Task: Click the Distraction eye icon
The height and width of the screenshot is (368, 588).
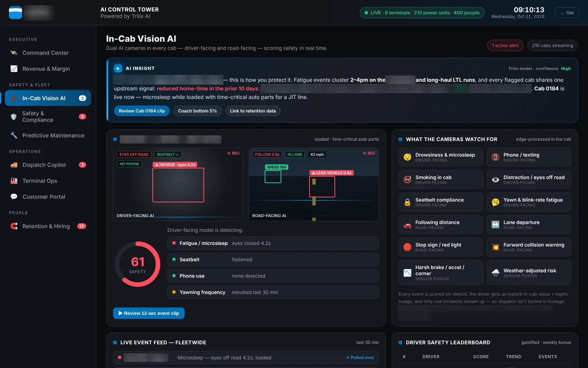Action: (495, 180)
